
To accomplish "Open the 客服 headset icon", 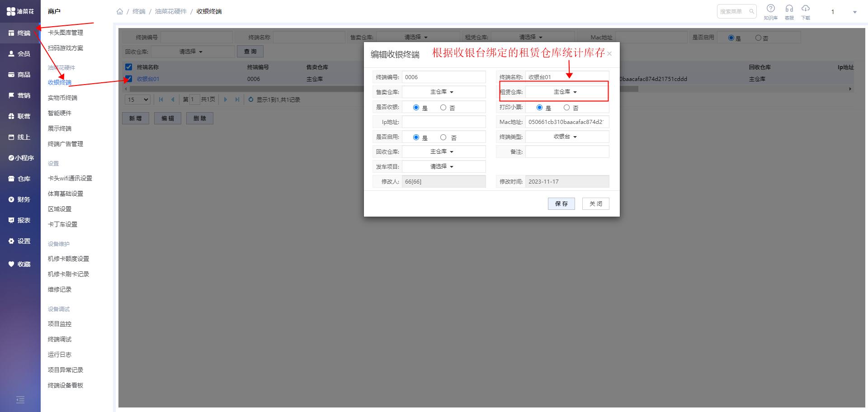I will coord(789,12).
